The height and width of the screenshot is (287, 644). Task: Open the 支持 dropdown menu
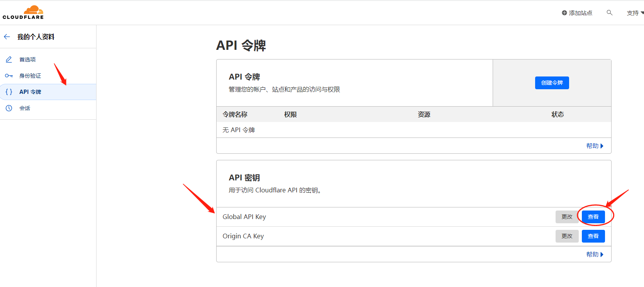point(635,13)
